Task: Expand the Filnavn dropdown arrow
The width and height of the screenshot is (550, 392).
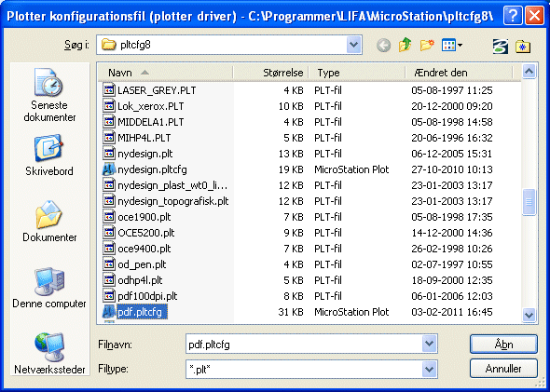Action: pos(429,344)
